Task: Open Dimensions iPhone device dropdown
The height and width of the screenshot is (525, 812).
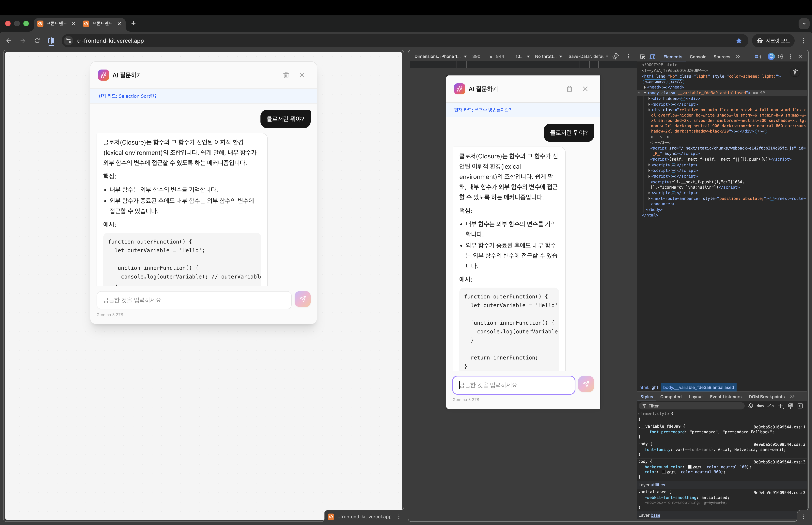Action: [x=440, y=56]
